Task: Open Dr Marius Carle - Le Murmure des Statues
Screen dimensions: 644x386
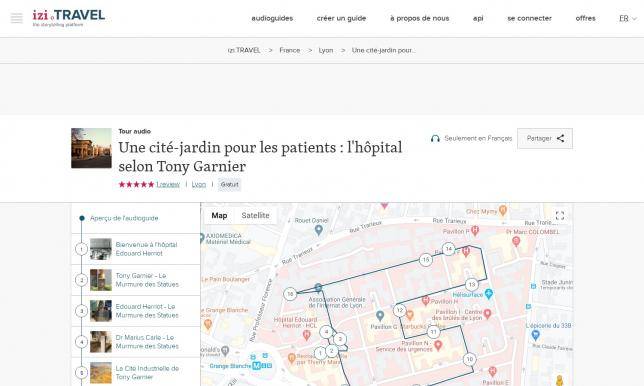Action: tap(136, 342)
